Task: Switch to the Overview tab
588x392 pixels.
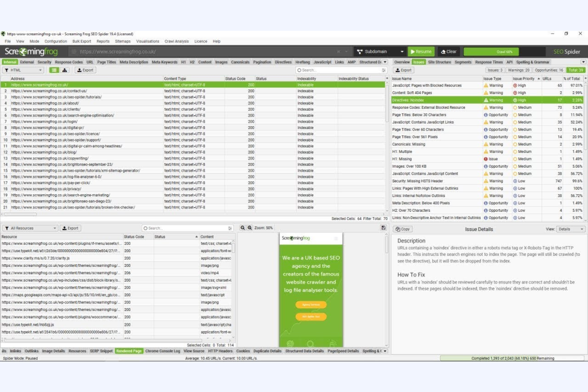Action: tap(402, 62)
